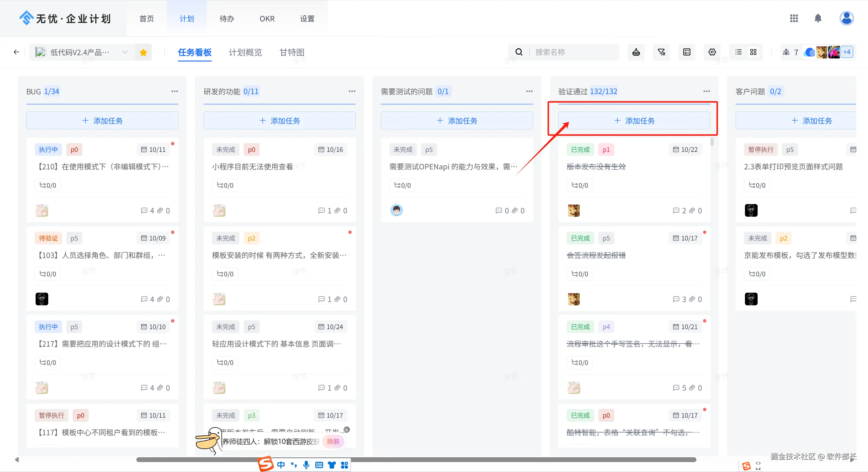The height and width of the screenshot is (472, 868).
Task: Open the OKR menu item
Action: coord(267,19)
